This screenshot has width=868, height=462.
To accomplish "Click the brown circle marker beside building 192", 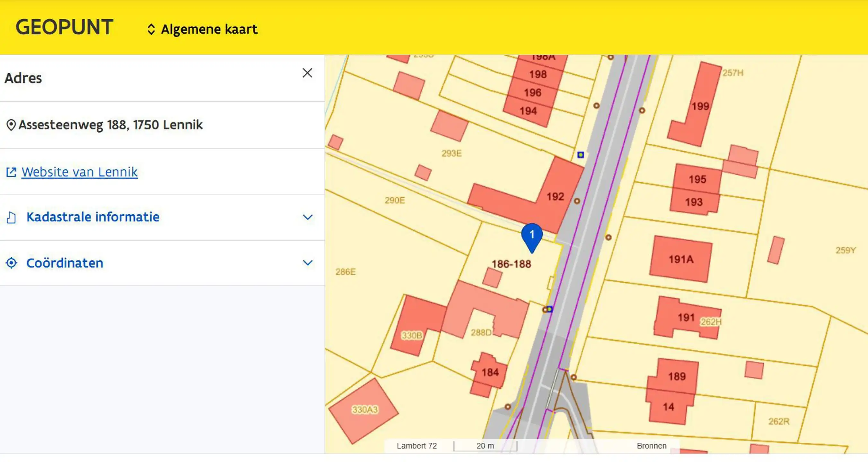I will pyautogui.click(x=577, y=201).
